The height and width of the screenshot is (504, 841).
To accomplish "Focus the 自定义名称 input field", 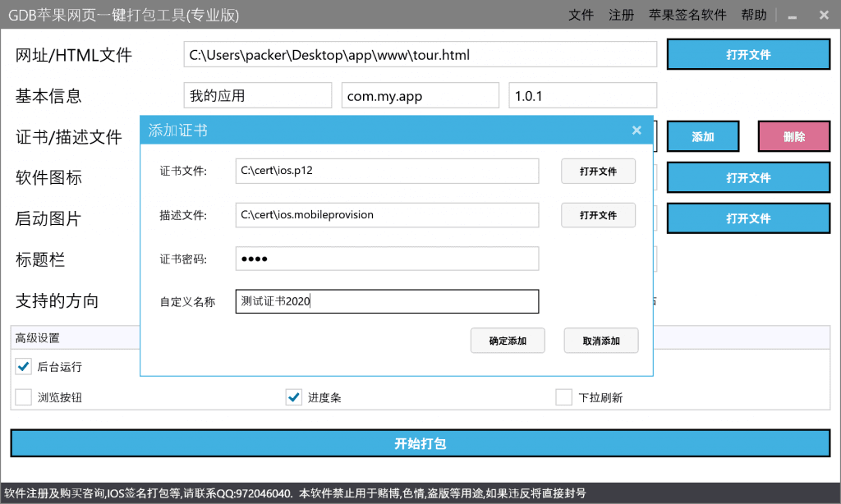I will pos(387,302).
